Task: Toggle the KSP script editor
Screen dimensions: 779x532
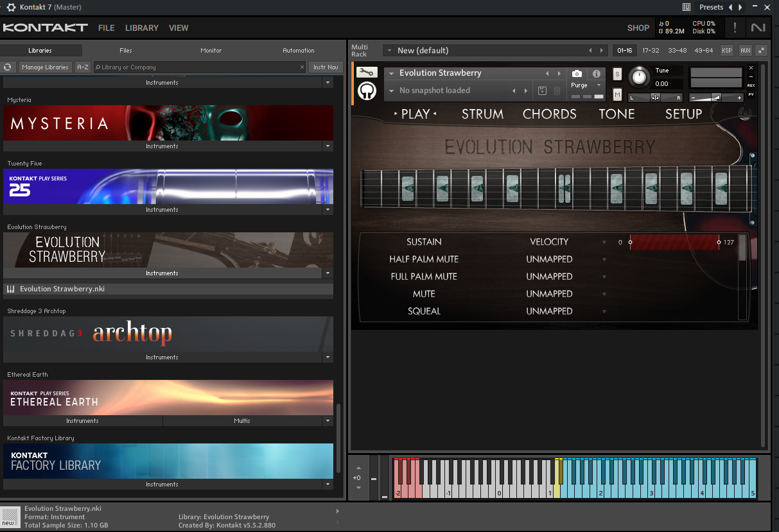Action: click(726, 50)
